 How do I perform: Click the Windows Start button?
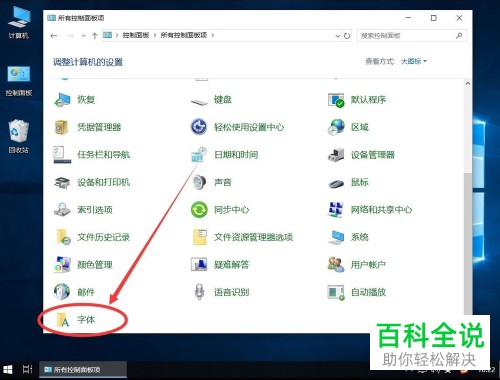pos(7,369)
